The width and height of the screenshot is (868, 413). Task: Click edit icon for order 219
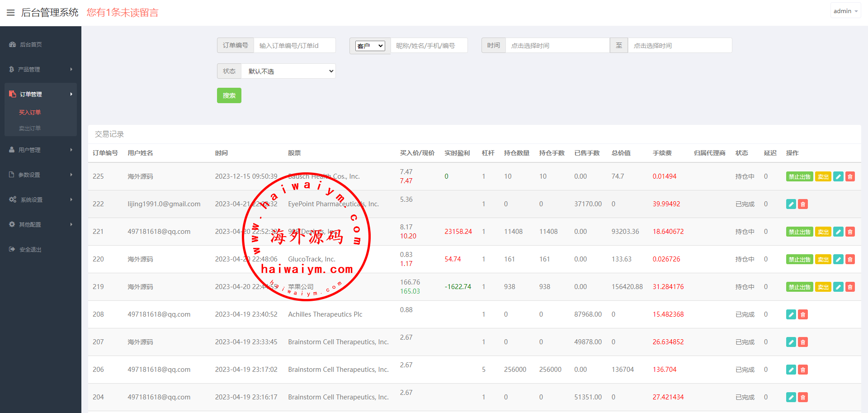(838, 287)
